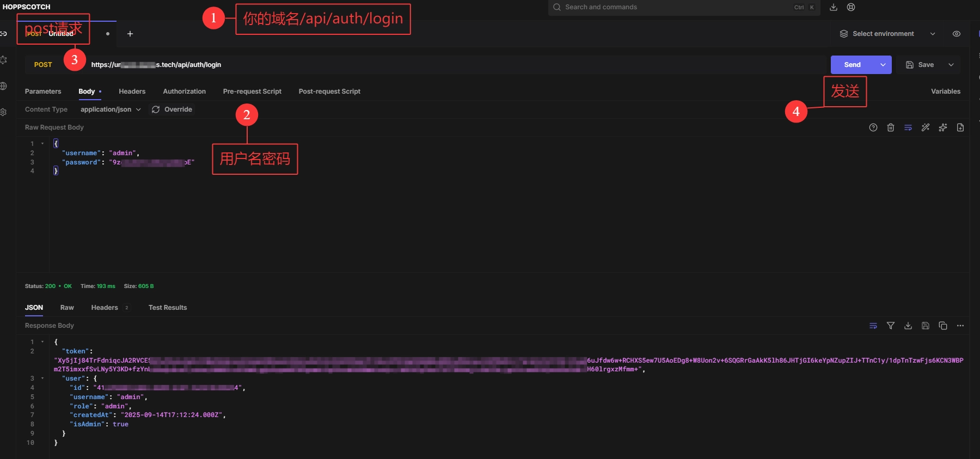Open the response body more-options ellipsis
Image resolution: width=980 pixels, height=459 pixels.
coord(960,326)
